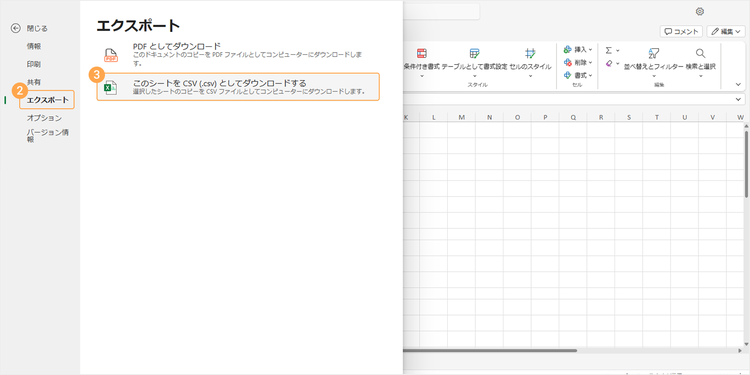Select column S header

click(x=629, y=117)
